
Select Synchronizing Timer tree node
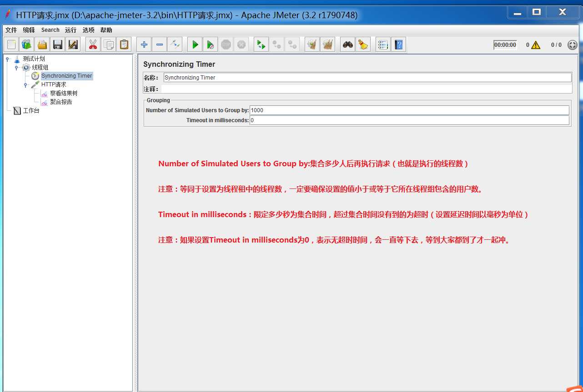coord(66,76)
